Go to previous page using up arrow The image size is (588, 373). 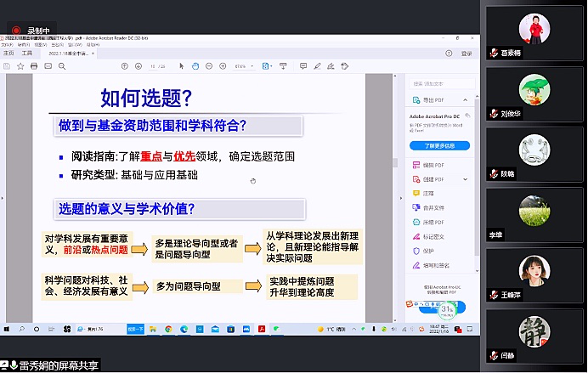[123, 66]
